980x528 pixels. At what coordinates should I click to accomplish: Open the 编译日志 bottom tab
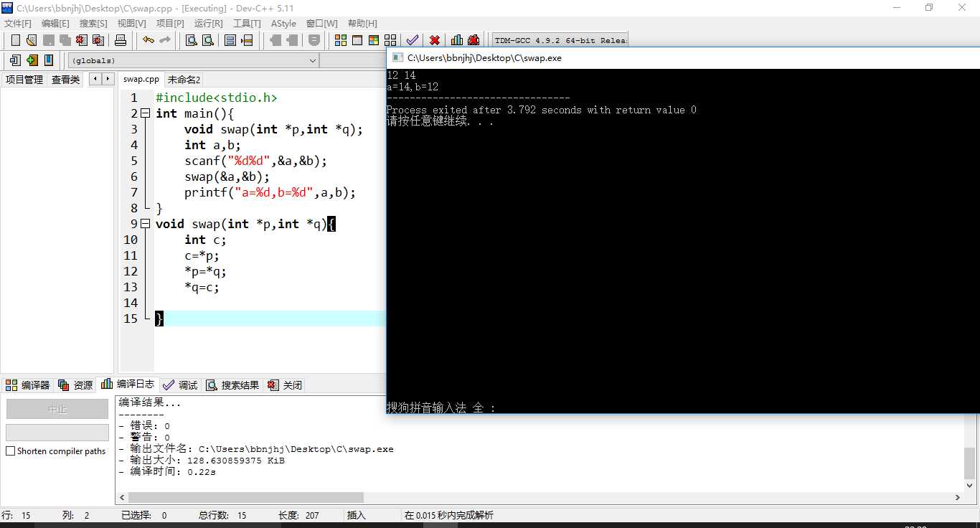pos(128,385)
